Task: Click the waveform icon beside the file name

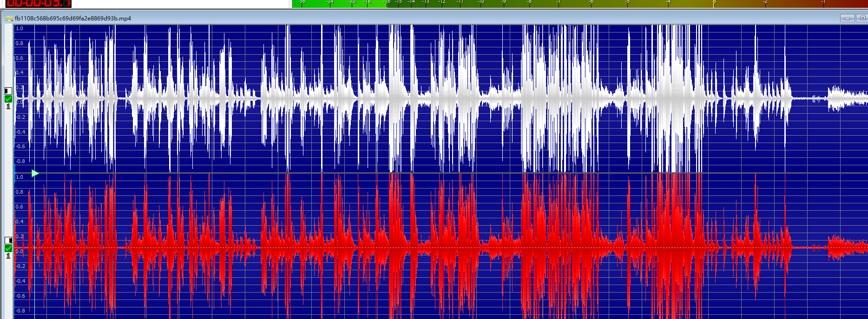Action: 9,19
